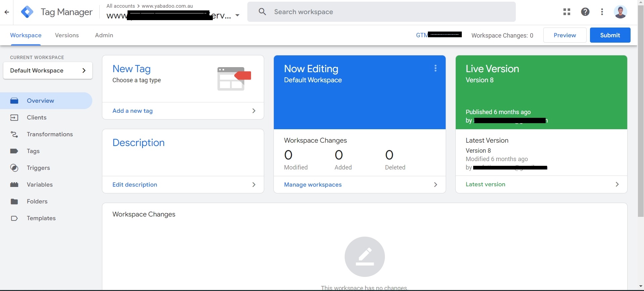Image resolution: width=644 pixels, height=291 pixels.
Task: Open the Google apps grid icon
Action: click(567, 12)
